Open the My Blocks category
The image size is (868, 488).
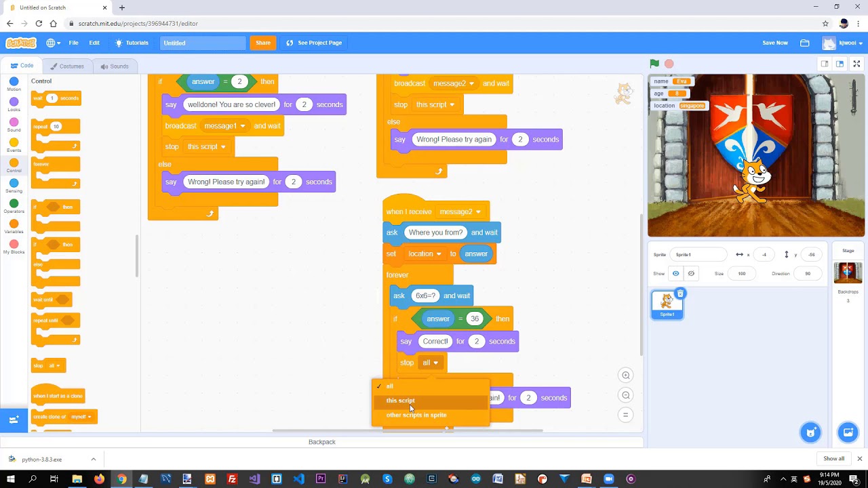tap(14, 247)
